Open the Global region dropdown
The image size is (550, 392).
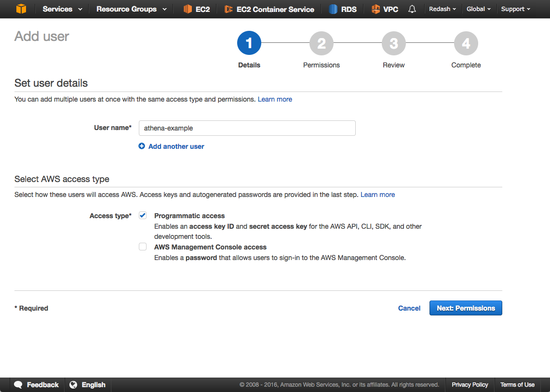(x=478, y=9)
